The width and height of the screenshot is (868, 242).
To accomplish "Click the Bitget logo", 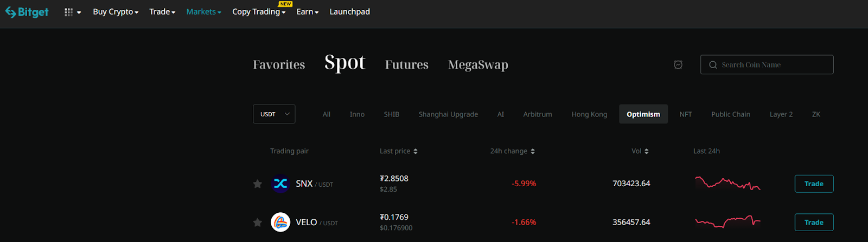I will coord(27,12).
